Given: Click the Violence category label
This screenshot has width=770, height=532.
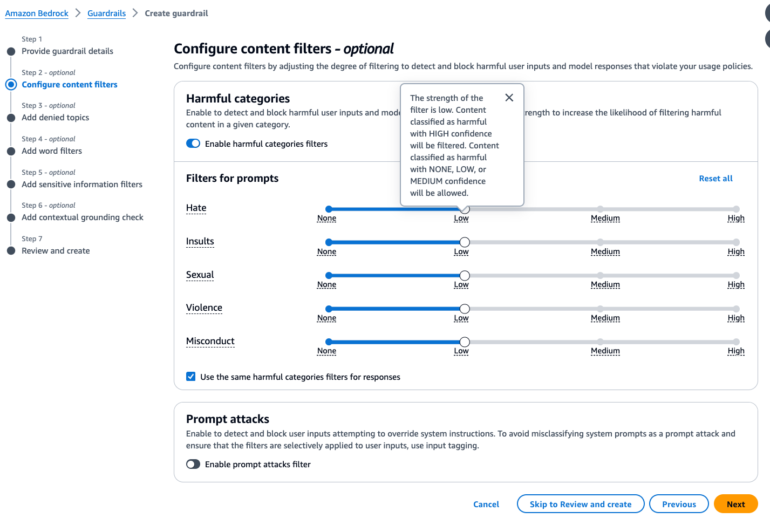Looking at the screenshot, I should 204,308.
